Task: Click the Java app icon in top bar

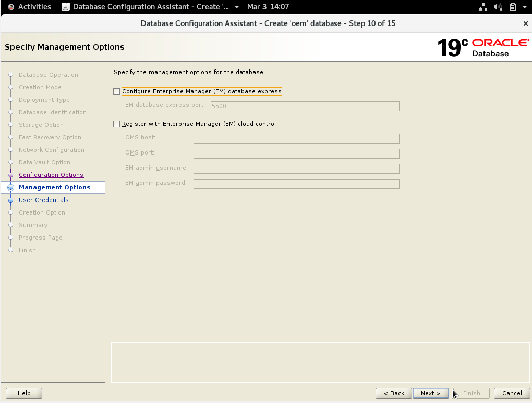Action: (66, 7)
